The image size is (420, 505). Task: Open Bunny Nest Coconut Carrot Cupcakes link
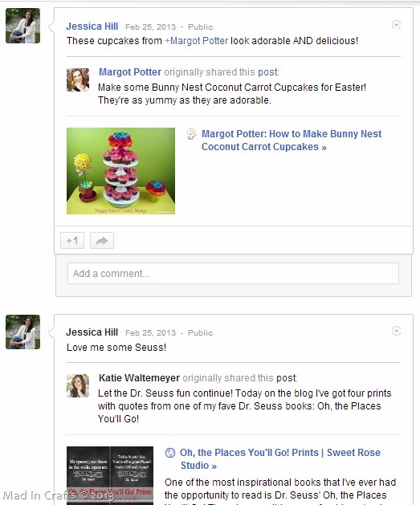pyautogui.click(x=292, y=140)
